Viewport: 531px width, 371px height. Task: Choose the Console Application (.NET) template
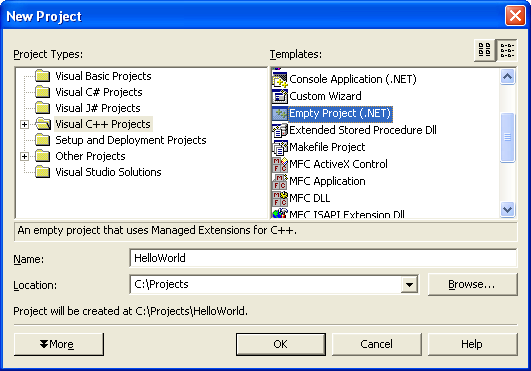tap(353, 79)
